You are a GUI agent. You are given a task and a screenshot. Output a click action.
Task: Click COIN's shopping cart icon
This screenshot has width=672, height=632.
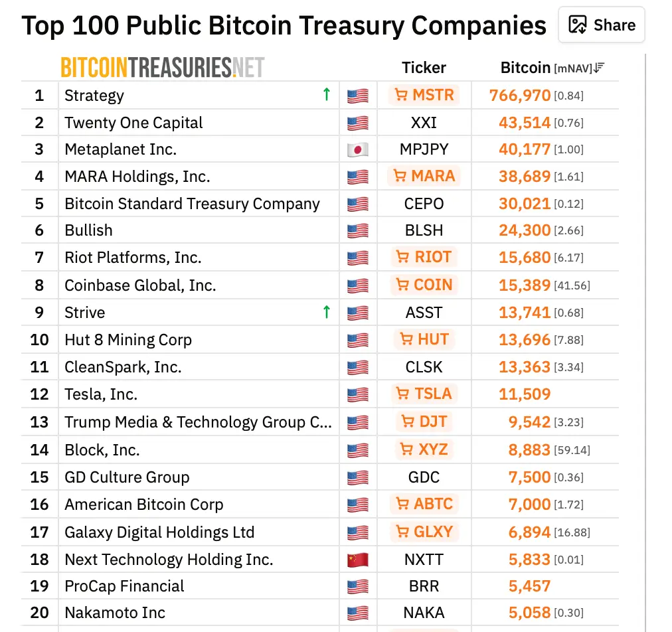pos(405,285)
